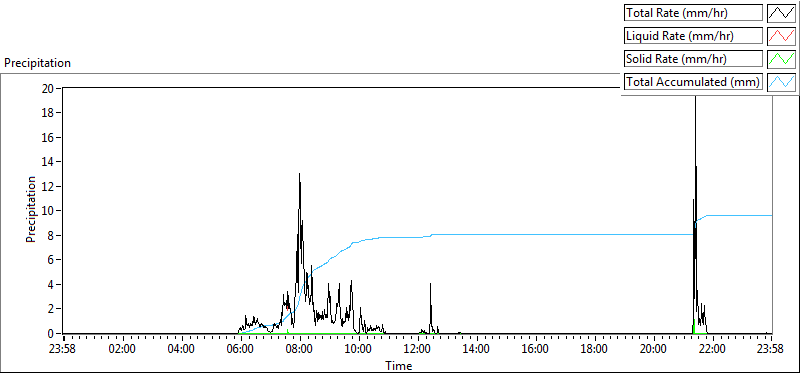This screenshot has width=800, height=373.
Task: Click the 20 value on the Y axis
Action: click(48, 88)
